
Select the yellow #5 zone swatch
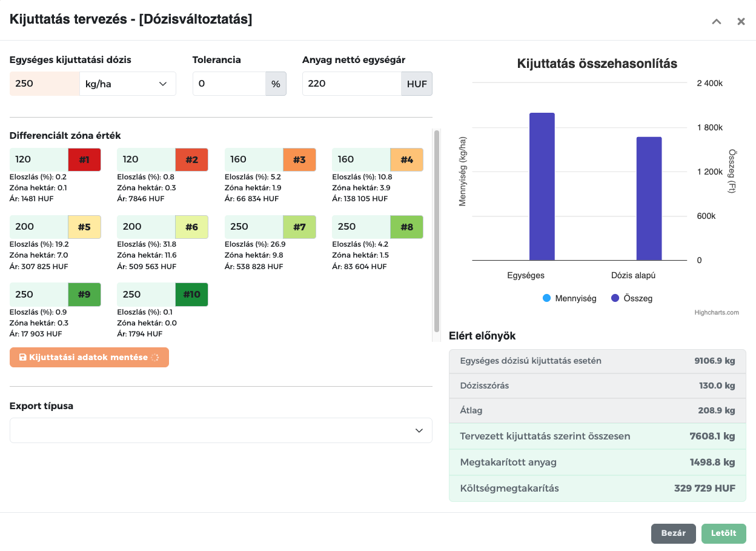[x=84, y=227]
